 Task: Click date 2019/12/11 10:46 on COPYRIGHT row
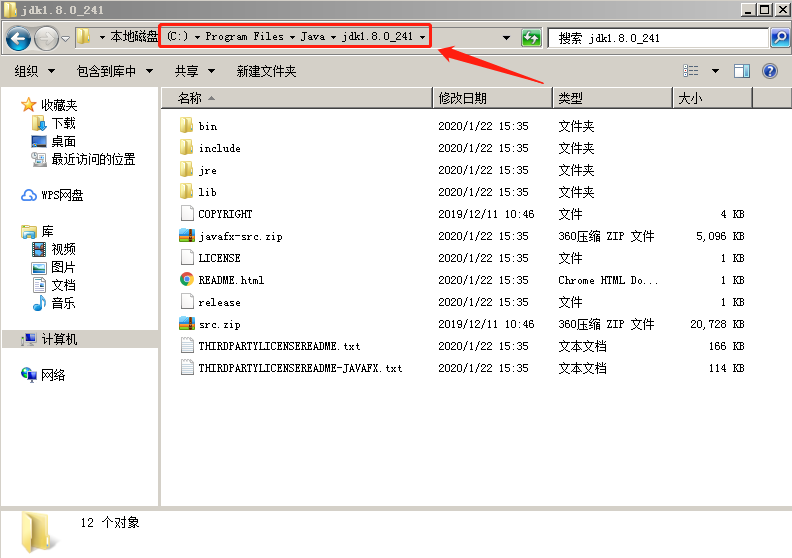[486, 214]
